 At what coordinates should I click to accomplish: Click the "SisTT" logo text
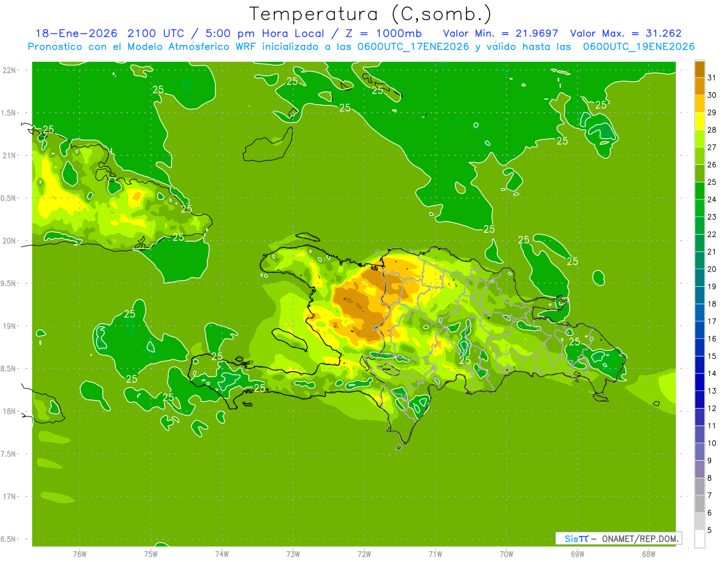(x=576, y=538)
